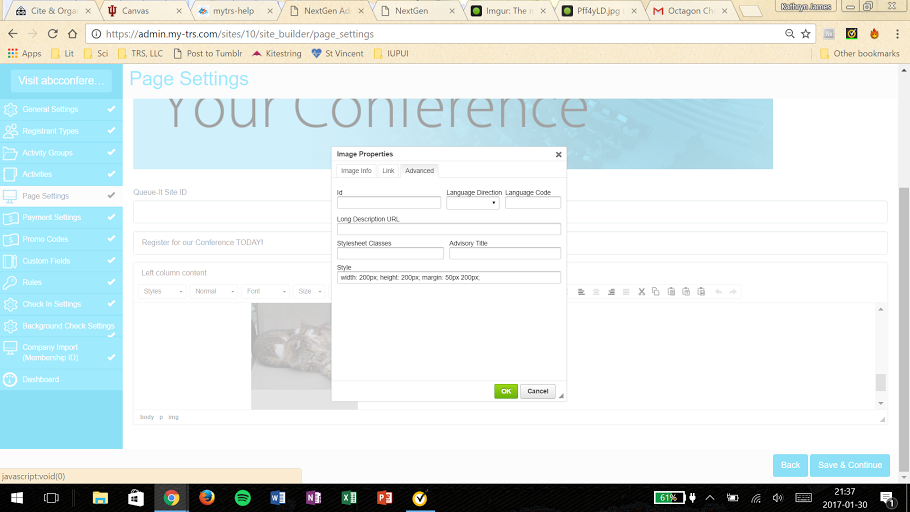Click the Copy icon in editor toolbar
The height and width of the screenshot is (512, 910).
[x=656, y=292]
